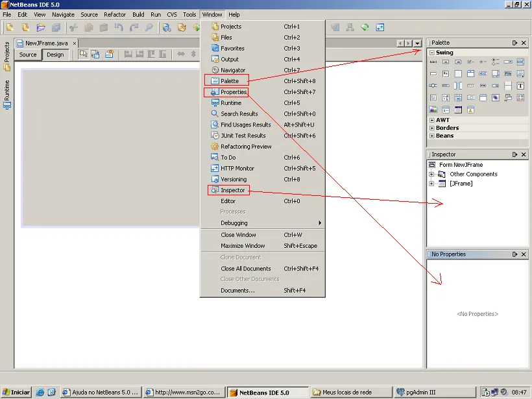Click the Open Project folder icon
532x399 pixels.
40,27
